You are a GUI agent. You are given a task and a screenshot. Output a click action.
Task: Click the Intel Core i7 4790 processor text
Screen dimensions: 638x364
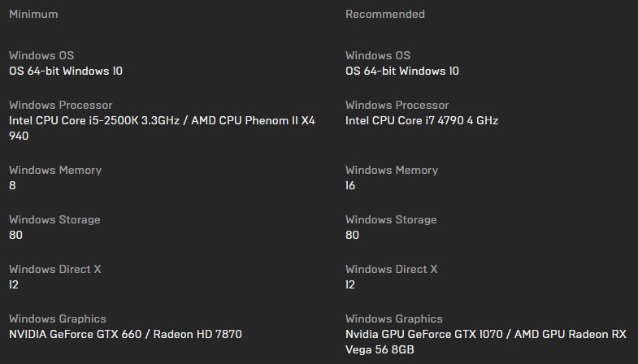421,120
